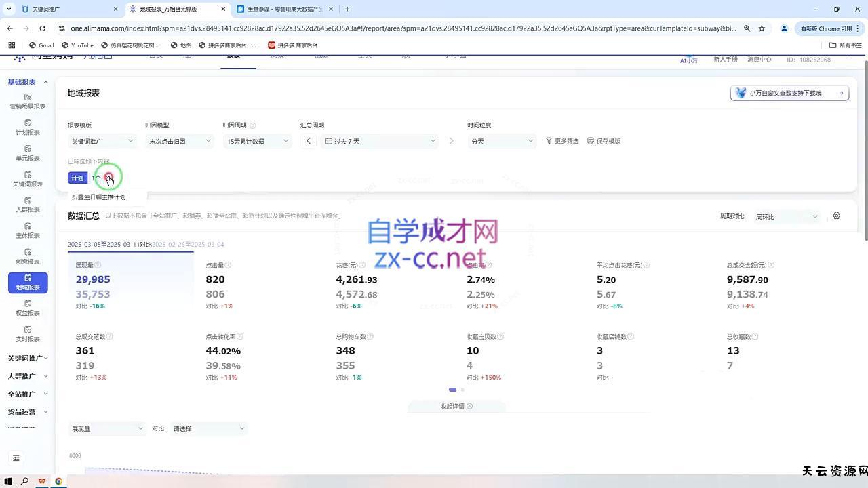Go to the previous period arrow
Screen dimensions: 868x488
309,141
